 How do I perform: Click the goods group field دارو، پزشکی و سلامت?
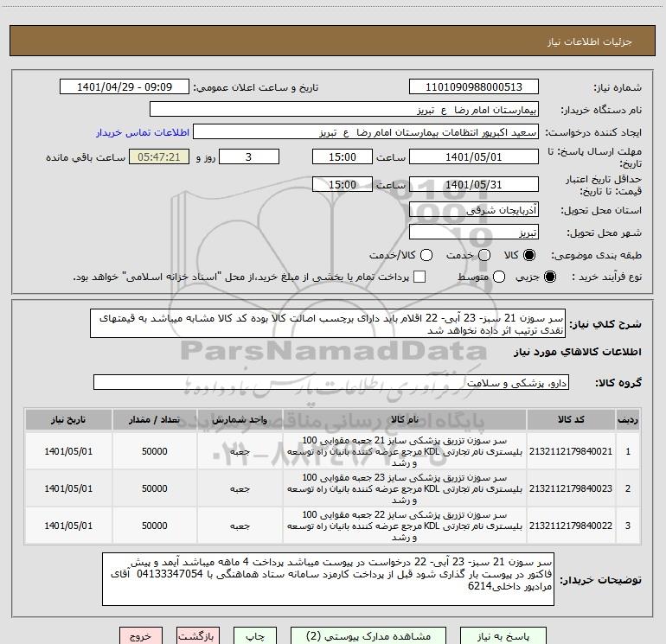pyautogui.click(x=331, y=382)
